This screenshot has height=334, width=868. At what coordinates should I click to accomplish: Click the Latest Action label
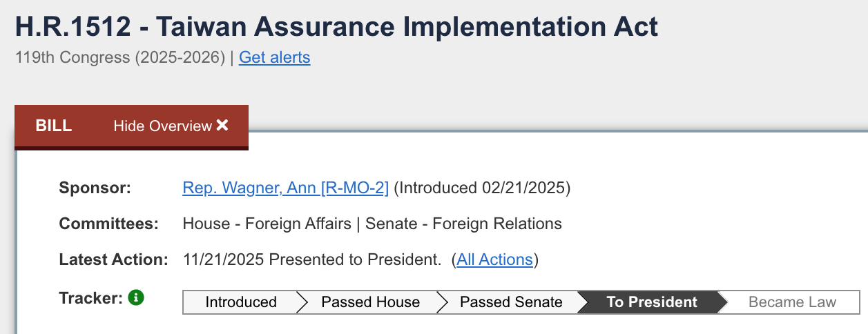(x=114, y=260)
